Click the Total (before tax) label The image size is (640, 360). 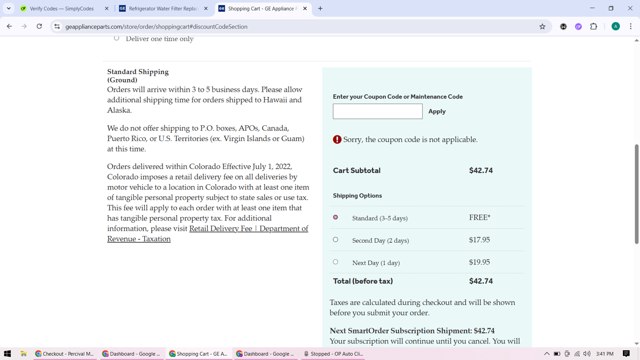tap(363, 281)
